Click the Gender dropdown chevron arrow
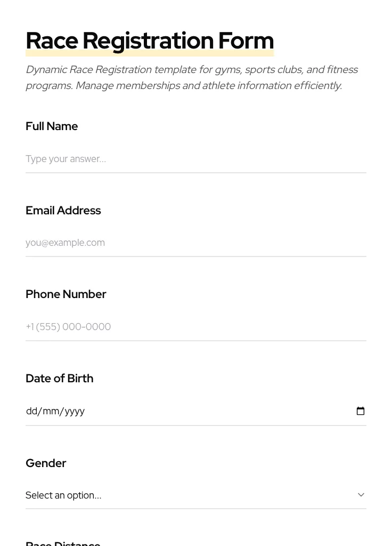Screen dimensions: 392x546 (x=361, y=495)
